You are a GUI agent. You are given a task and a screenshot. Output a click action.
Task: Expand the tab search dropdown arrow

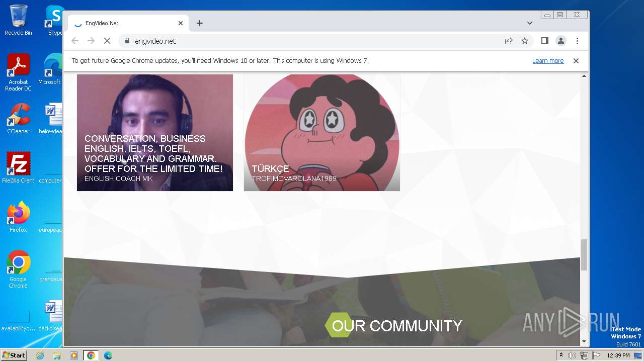pos(530,23)
